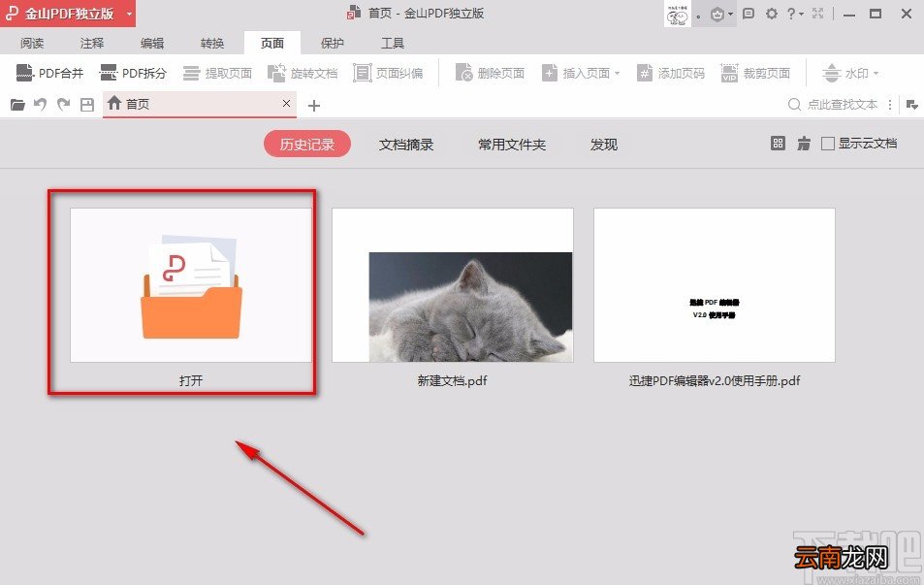The image size is (924, 585).
Task: Open the 阅读 ribbon tab
Action: (x=32, y=43)
